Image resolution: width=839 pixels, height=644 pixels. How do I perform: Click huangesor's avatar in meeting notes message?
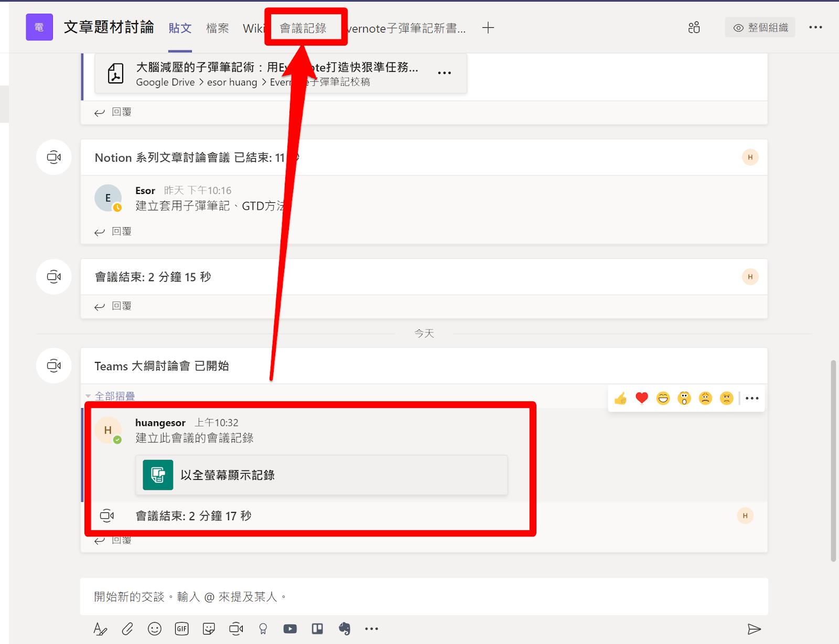point(108,430)
